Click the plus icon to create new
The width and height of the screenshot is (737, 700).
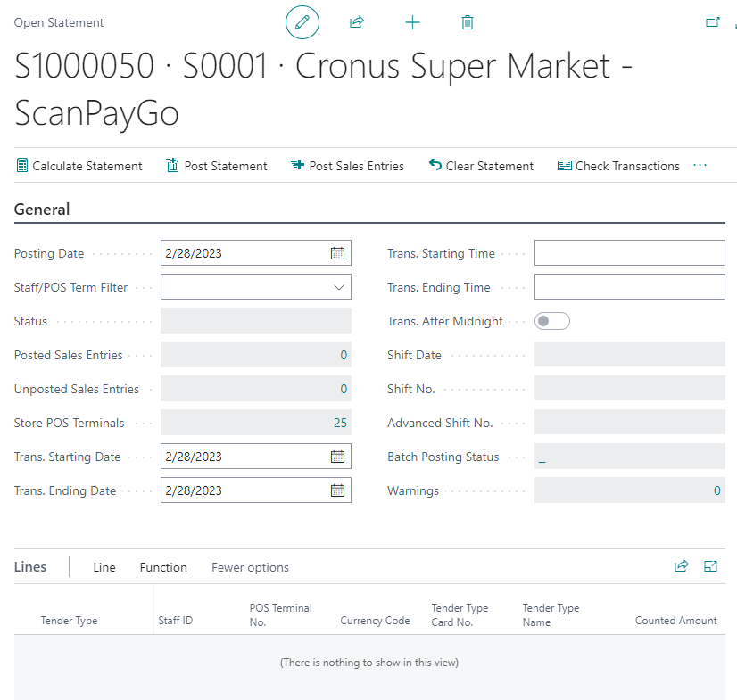(x=412, y=22)
